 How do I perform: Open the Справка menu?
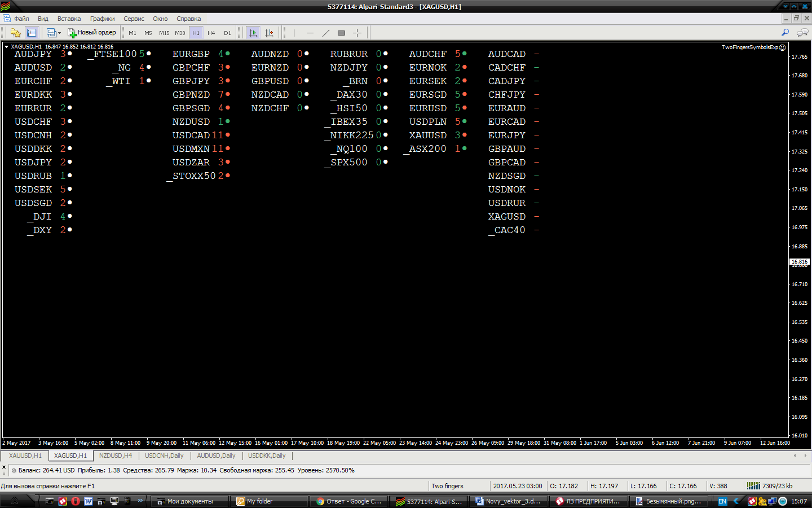tap(188, 19)
